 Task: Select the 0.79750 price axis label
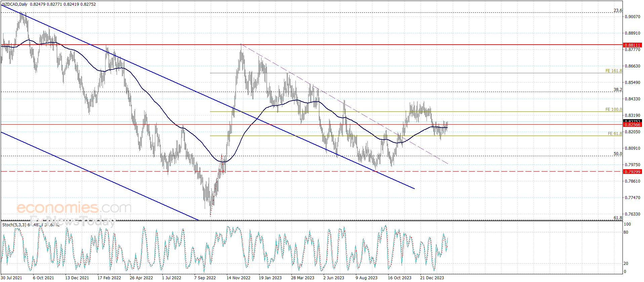[632, 165]
